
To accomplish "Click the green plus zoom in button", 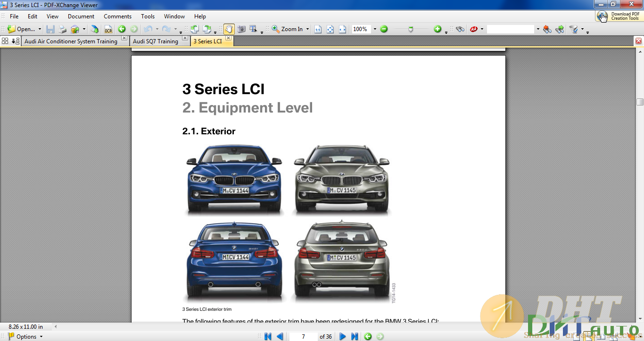I will point(438,29).
